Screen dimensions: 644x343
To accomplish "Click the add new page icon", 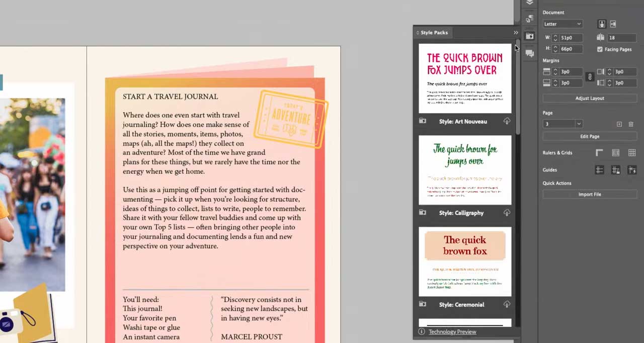I will [x=619, y=124].
